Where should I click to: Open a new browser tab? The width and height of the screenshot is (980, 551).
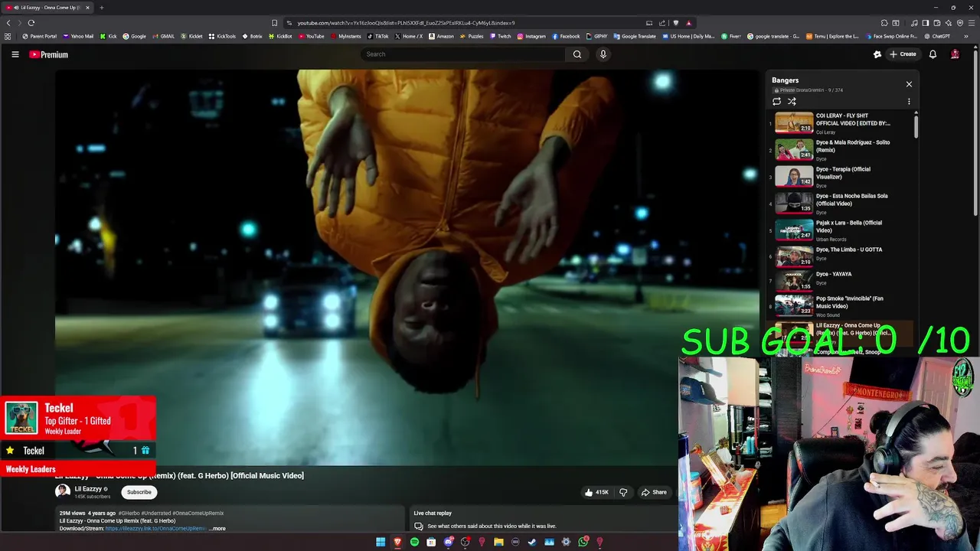click(x=101, y=8)
